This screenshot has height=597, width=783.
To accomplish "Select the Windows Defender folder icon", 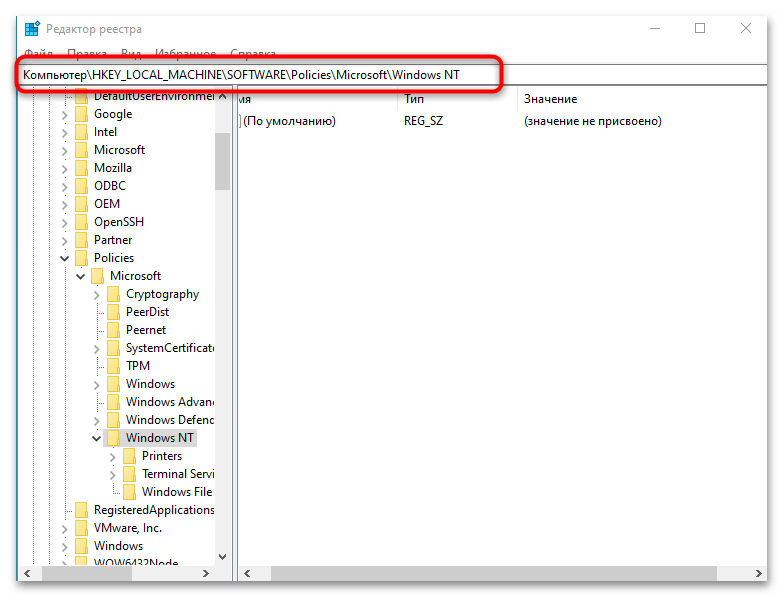I will tap(113, 420).
